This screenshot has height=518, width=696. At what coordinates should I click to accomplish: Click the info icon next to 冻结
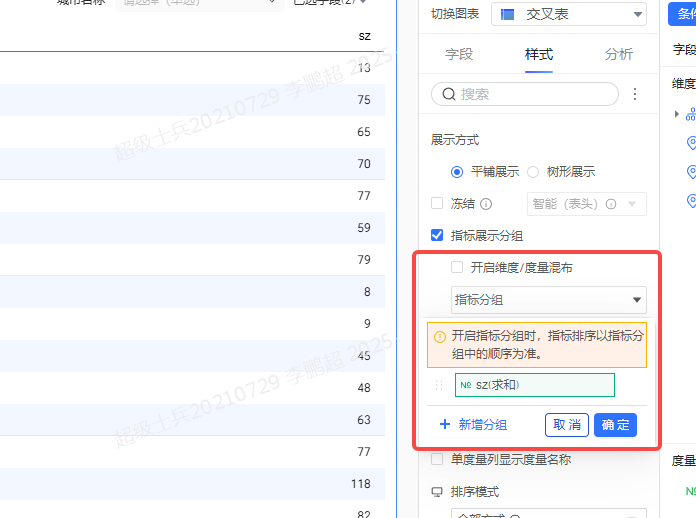486,204
